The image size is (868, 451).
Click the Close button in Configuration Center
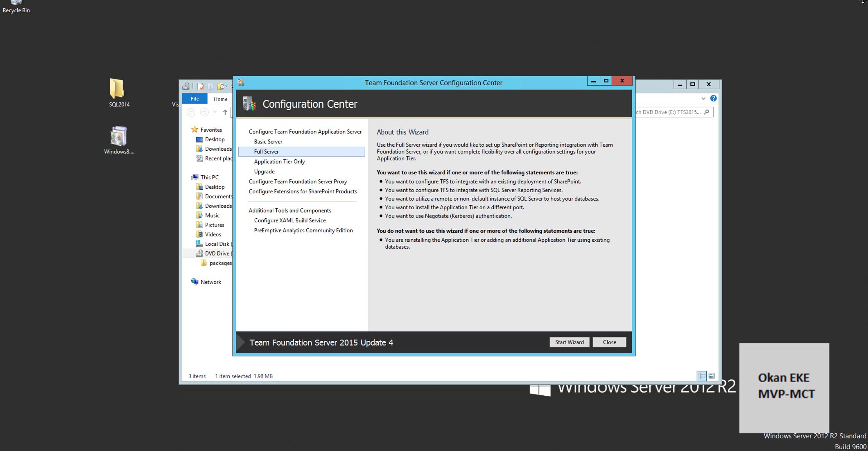click(609, 342)
